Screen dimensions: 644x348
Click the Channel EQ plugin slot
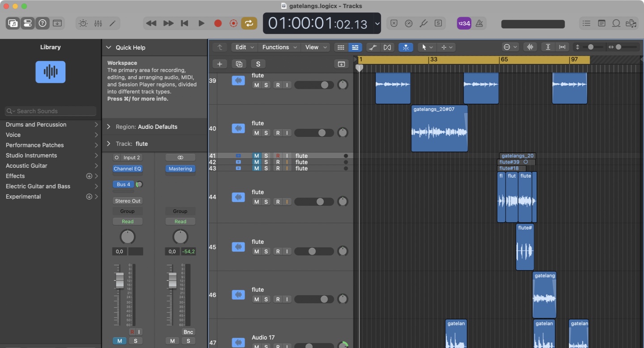[127, 169]
